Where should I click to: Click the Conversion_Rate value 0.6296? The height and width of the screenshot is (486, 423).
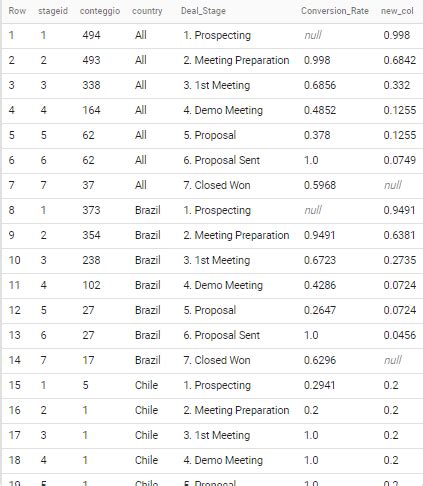tap(320, 360)
